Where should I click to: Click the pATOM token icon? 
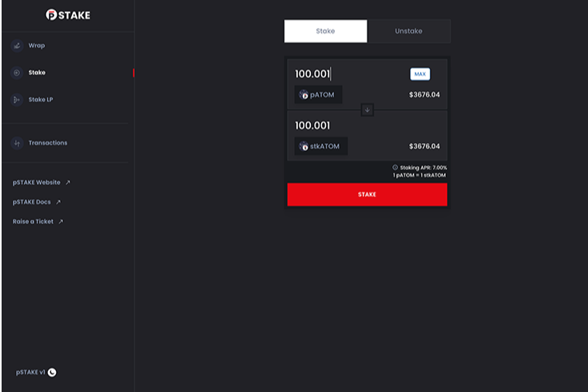(x=304, y=94)
